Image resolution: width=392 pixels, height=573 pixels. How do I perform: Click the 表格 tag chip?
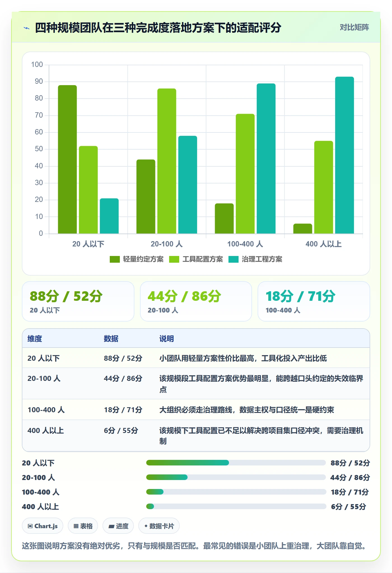pos(83,526)
